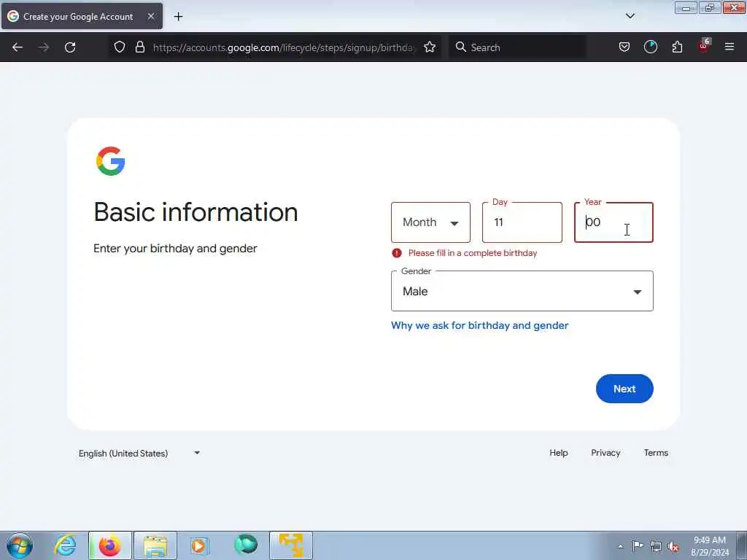
Task: Click the red birthday error icon
Action: point(397,253)
